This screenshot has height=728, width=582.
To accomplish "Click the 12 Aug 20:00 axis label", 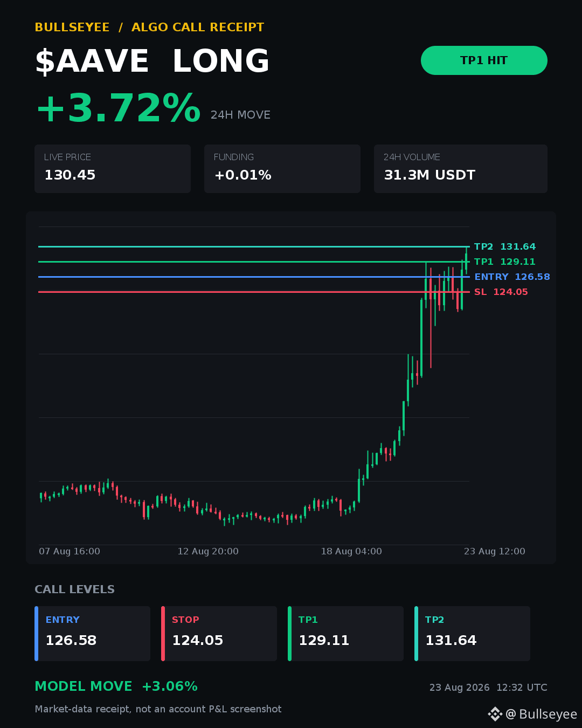I will click(x=208, y=551).
